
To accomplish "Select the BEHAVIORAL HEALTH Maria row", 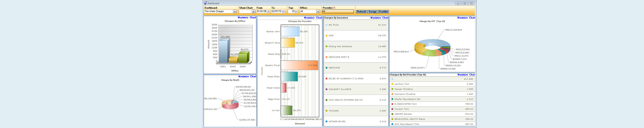I will (432, 119).
